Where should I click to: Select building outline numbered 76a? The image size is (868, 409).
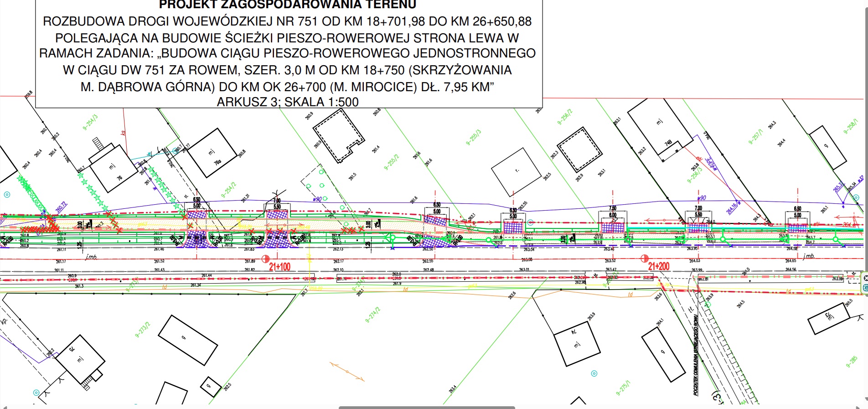[212, 153]
